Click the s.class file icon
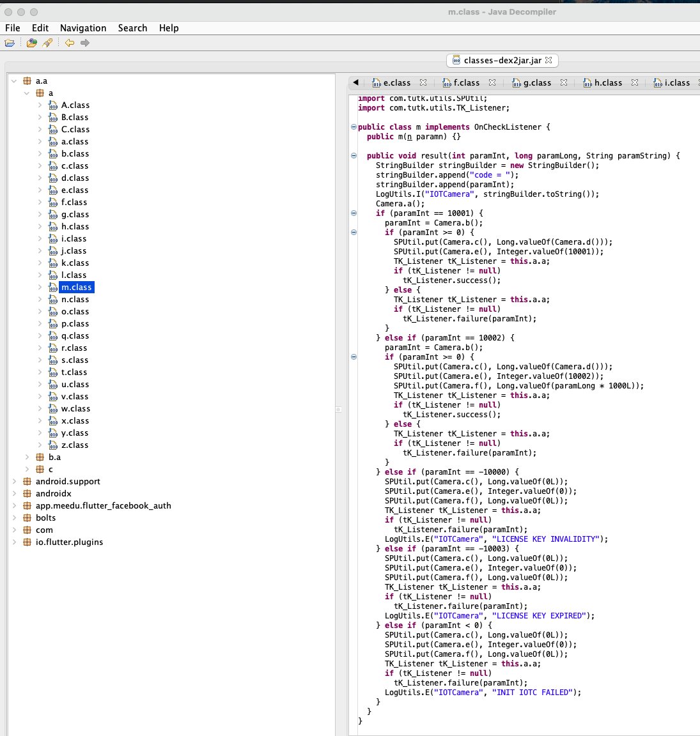 53,360
